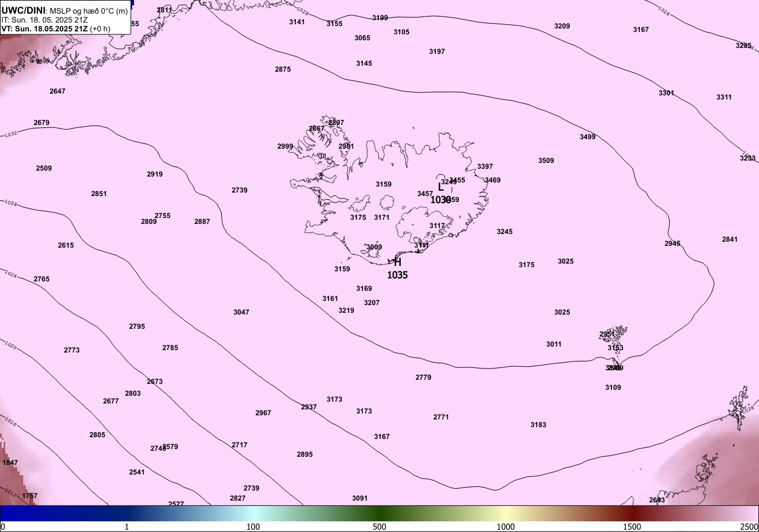Click the height value 2937

(x=309, y=407)
